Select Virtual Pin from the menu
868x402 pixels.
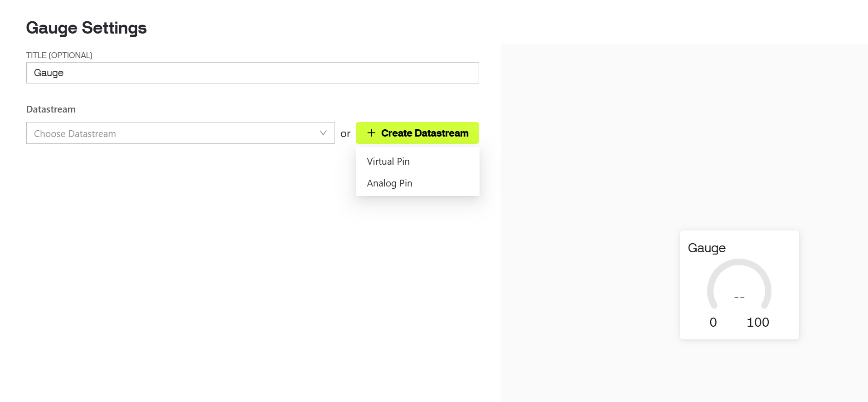coord(388,162)
